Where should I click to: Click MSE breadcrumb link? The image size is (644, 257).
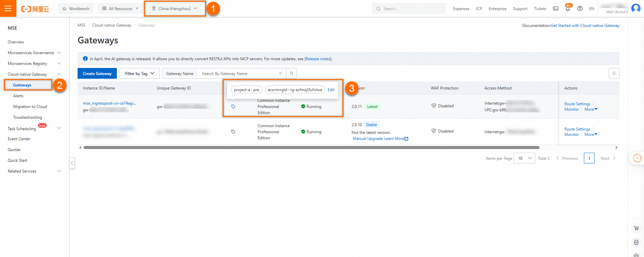(82, 25)
